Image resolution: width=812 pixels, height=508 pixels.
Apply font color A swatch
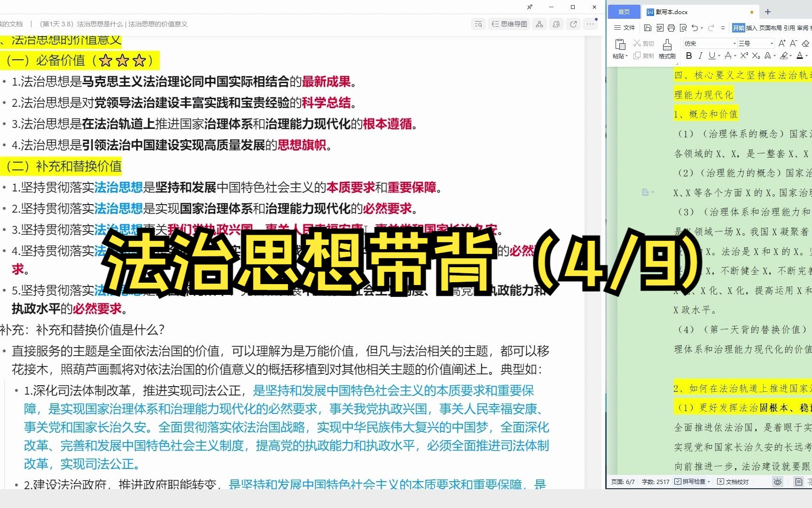[x=800, y=56]
